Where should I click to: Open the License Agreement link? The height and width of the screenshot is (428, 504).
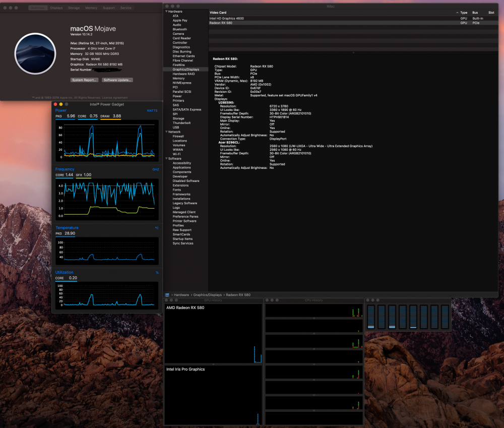[115, 98]
